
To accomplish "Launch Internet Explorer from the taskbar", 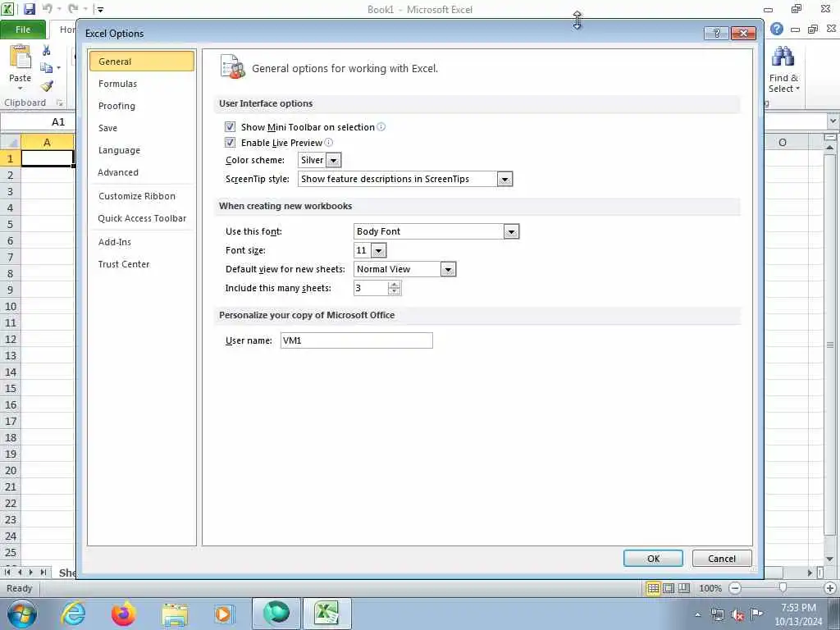I will click(73, 614).
